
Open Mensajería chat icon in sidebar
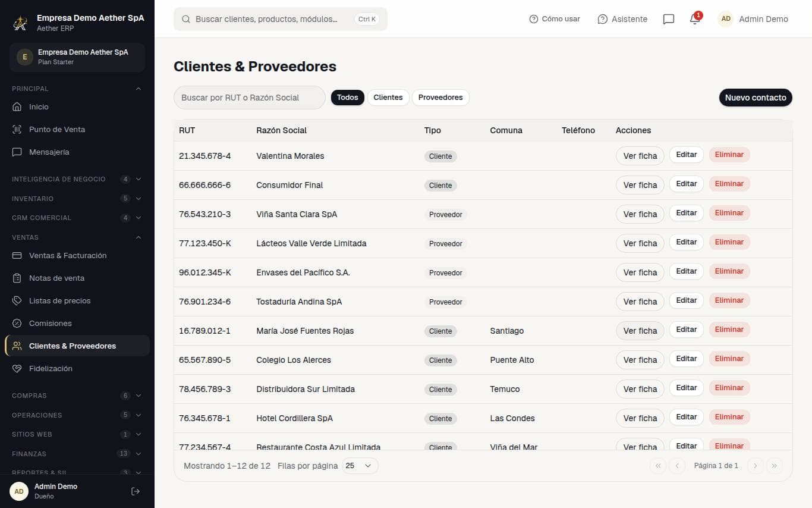point(17,152)
